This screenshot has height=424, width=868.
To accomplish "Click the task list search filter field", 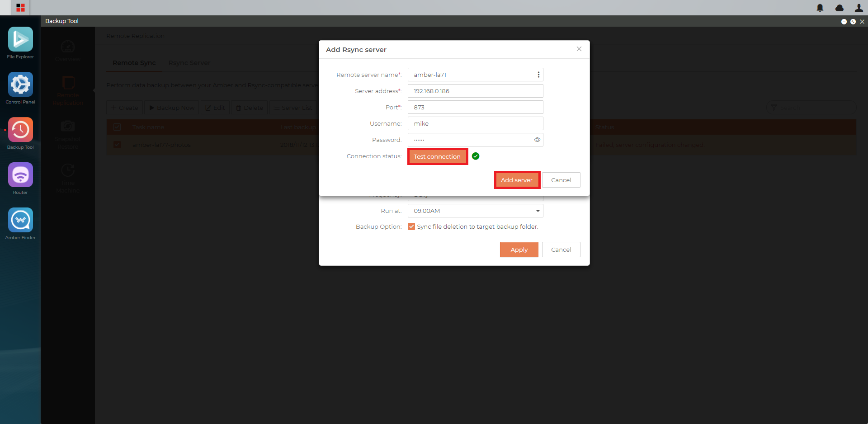I will coord(811,108).
